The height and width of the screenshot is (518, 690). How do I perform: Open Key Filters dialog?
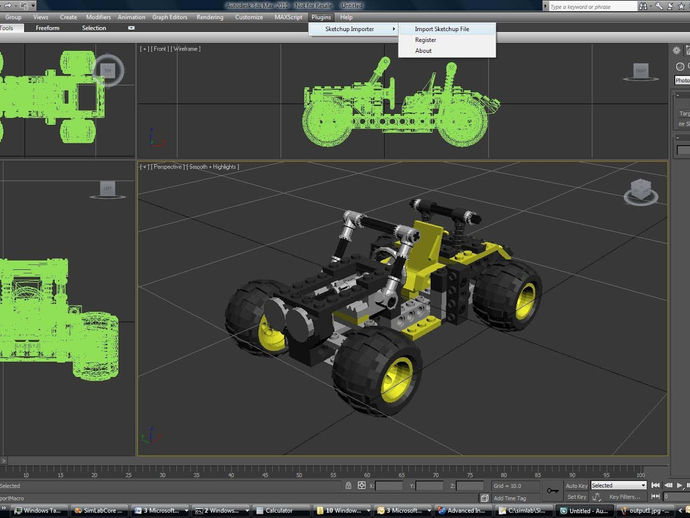624,497
